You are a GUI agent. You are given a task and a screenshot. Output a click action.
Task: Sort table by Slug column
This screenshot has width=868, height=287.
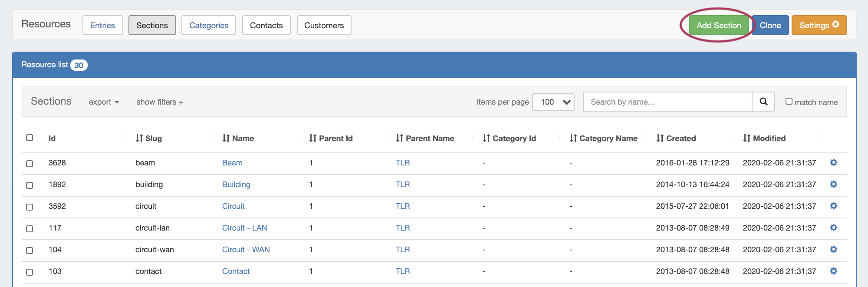[148, 139]
